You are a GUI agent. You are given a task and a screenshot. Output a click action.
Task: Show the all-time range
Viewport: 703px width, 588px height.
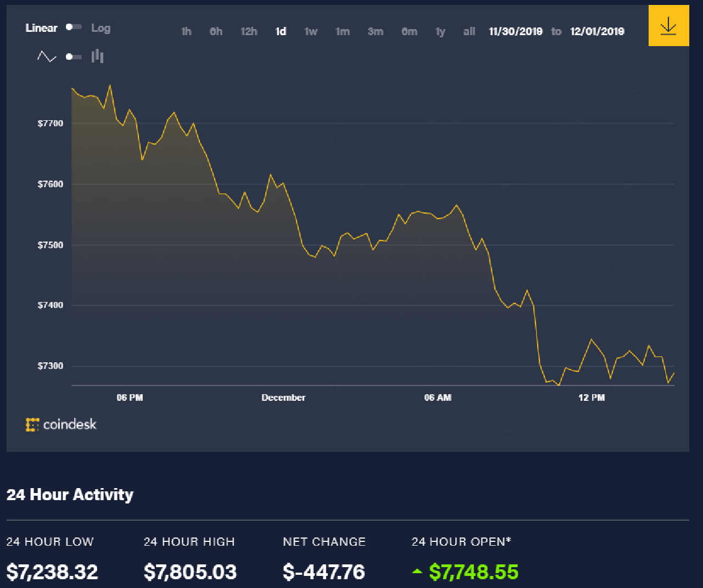pyautogui.click(x=469, y=31)
